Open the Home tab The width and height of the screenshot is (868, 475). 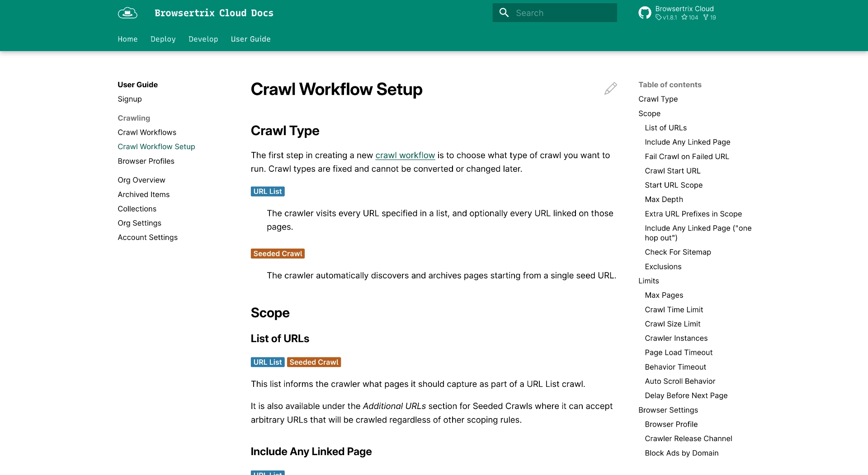[x=127, y=39]
